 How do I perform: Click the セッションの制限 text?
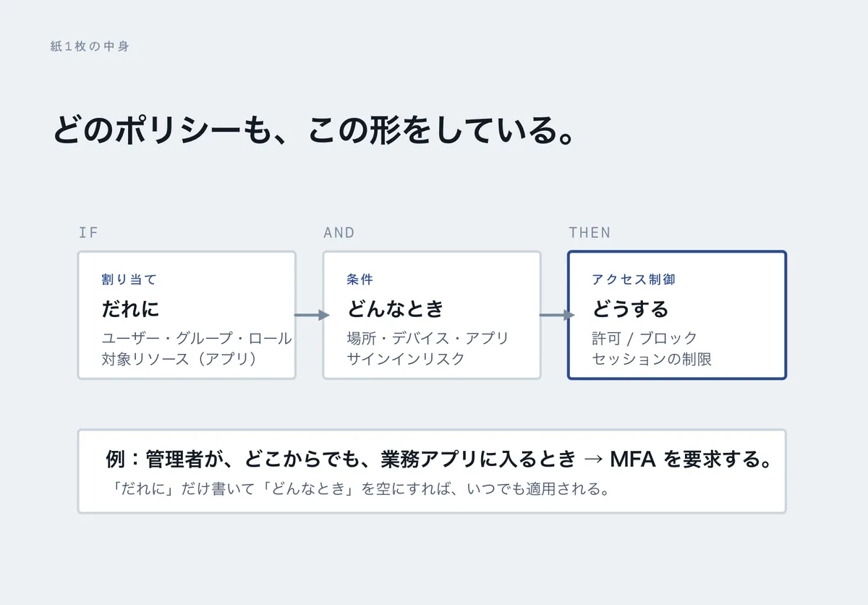click(652, 358)
